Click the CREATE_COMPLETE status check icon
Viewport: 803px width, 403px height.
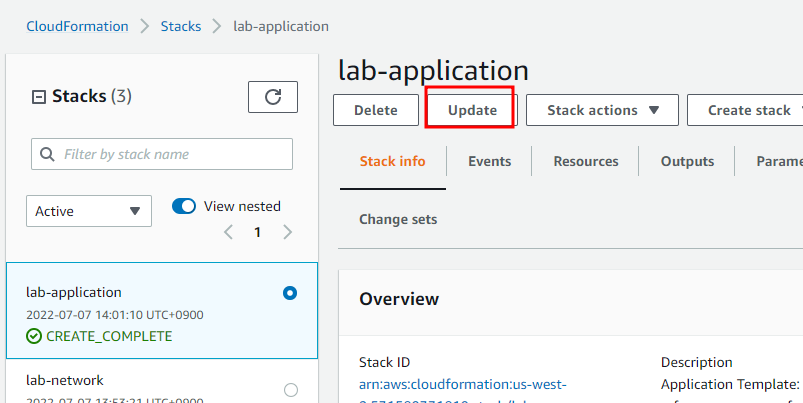[34, 336]
